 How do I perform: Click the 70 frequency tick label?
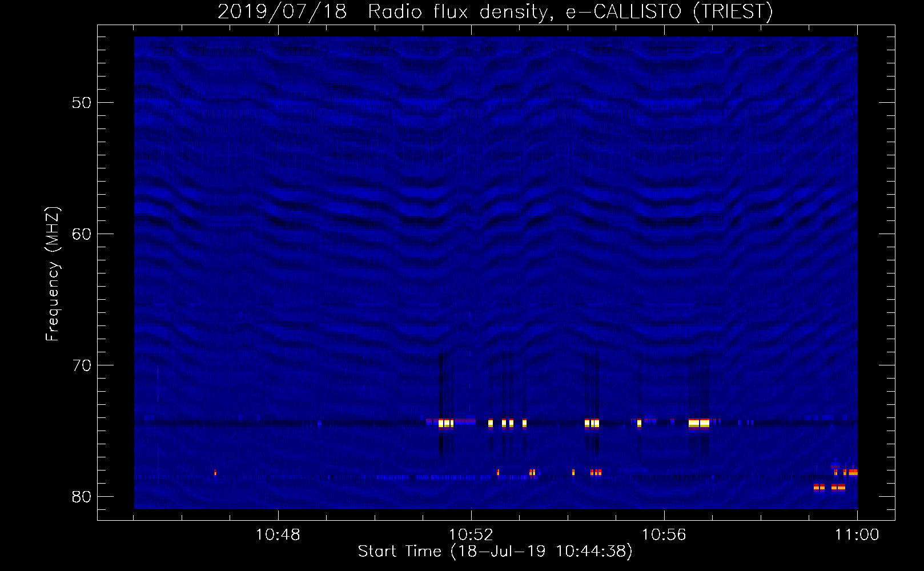pos(82,365)
